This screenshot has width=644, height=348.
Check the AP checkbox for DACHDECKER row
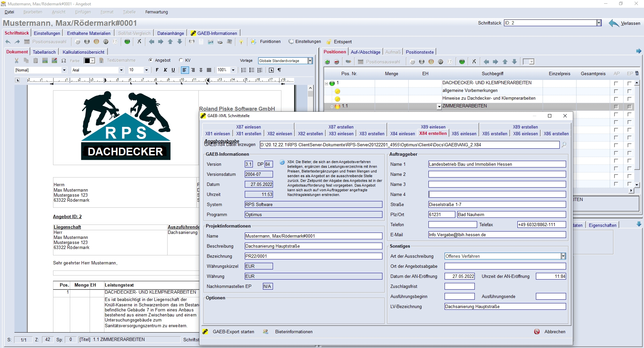616,83
